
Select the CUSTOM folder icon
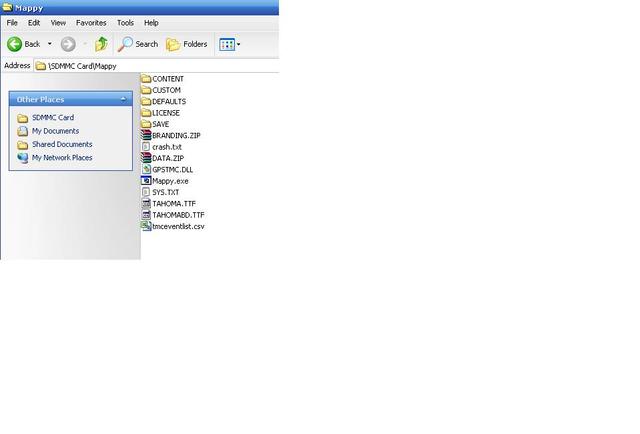click(x=146, y=90)
